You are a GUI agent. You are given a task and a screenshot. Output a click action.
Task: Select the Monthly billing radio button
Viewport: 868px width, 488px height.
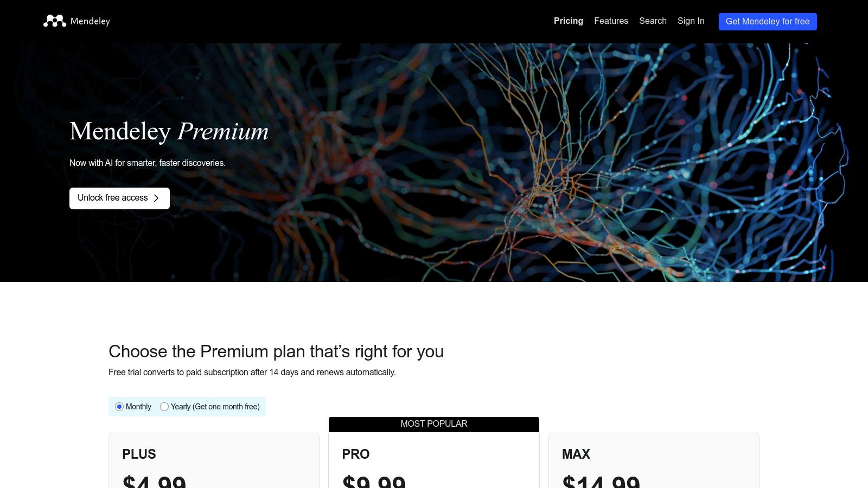(x=119, y=407)
